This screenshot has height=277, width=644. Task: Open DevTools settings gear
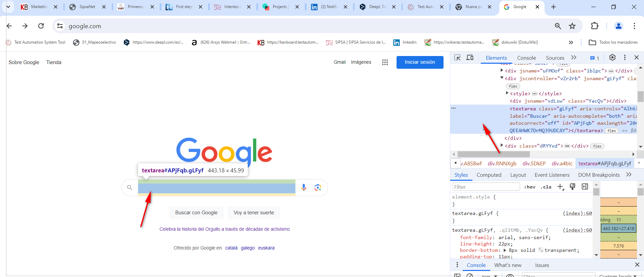click(x=612, y=58)
